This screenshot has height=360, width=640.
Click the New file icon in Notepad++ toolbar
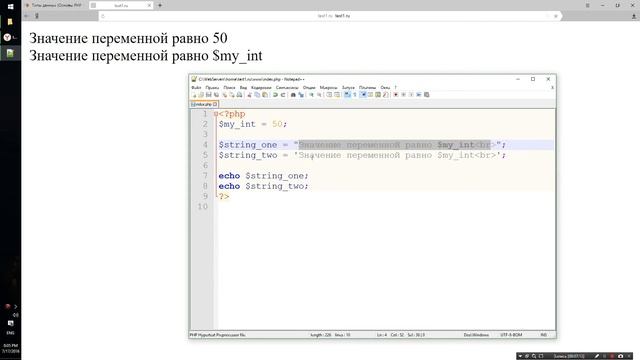[x=195, y=95]
